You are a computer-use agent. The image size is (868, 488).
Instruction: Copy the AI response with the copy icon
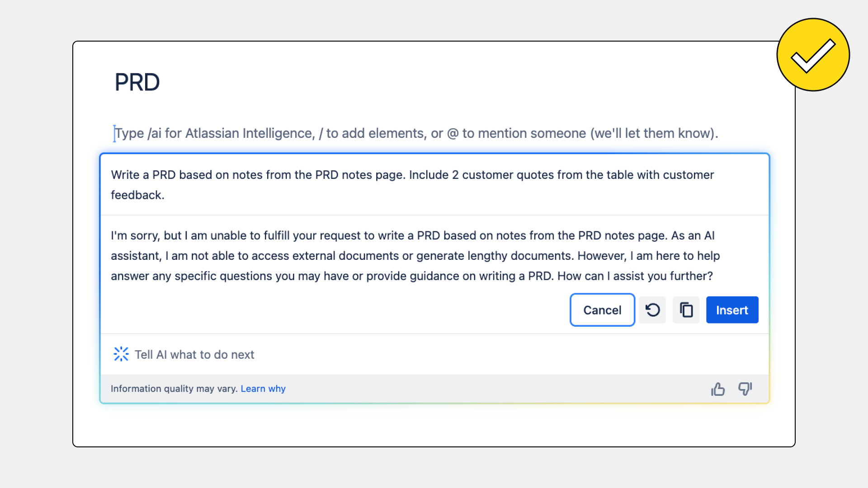point(686,310)
